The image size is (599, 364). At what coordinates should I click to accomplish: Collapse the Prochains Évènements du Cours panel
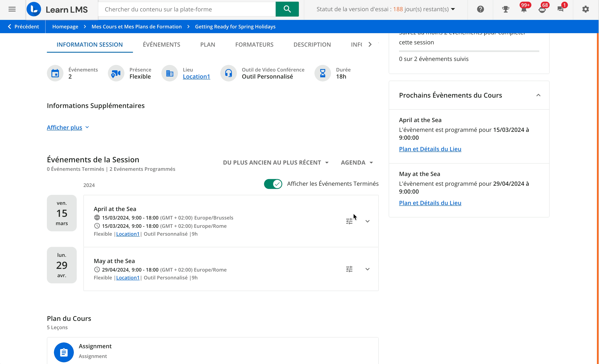tap(538, 95)
